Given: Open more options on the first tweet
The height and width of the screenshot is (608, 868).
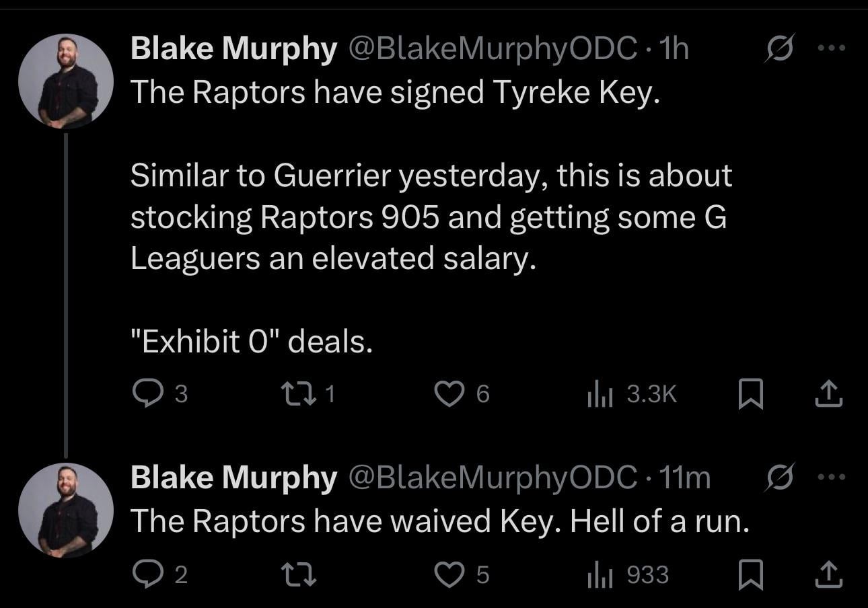Looking at the screenshot, I should click(832, 47).
